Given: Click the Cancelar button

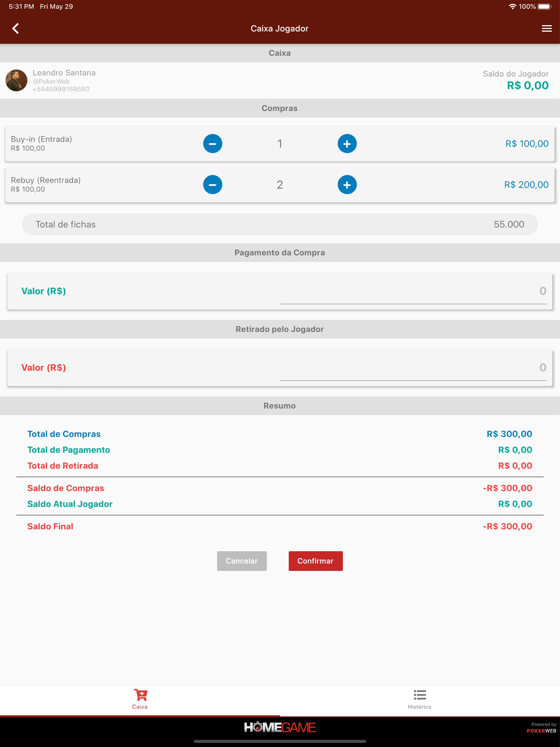Looking at the screenshot, I should 242,561.
